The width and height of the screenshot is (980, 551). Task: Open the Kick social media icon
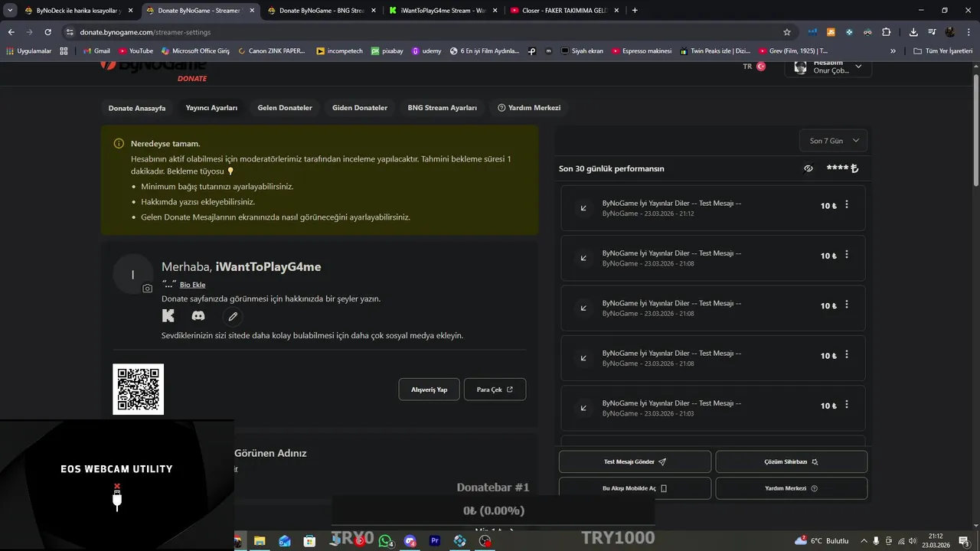[x=168, y=316]
